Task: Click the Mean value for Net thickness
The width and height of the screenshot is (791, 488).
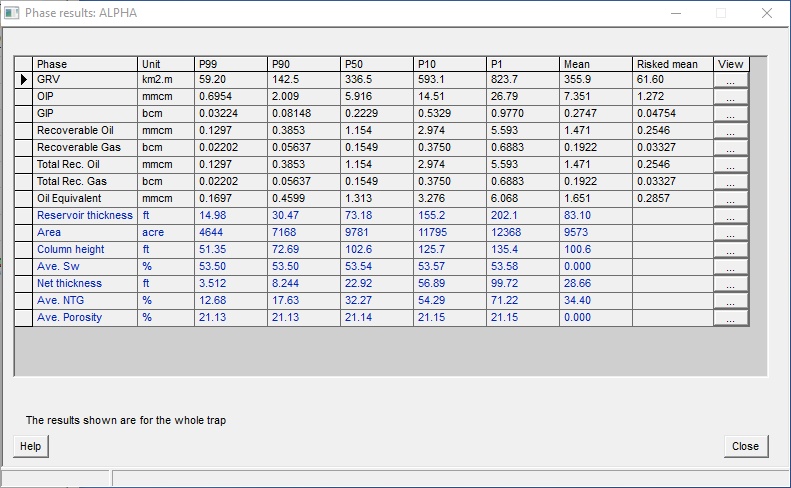Action: click(x=595, y=284)
